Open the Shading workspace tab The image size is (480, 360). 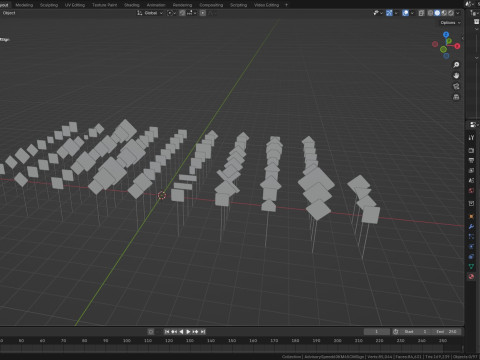(132, 5)
